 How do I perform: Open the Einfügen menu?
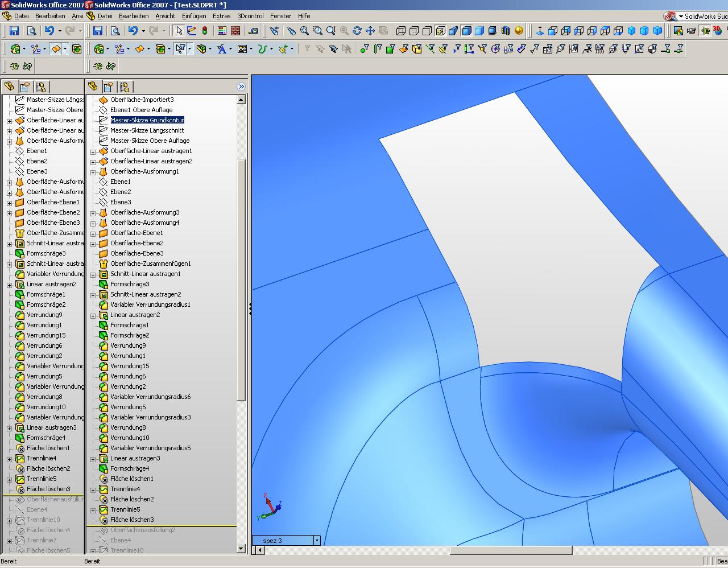pyautogui.click(x=194, y=16)
